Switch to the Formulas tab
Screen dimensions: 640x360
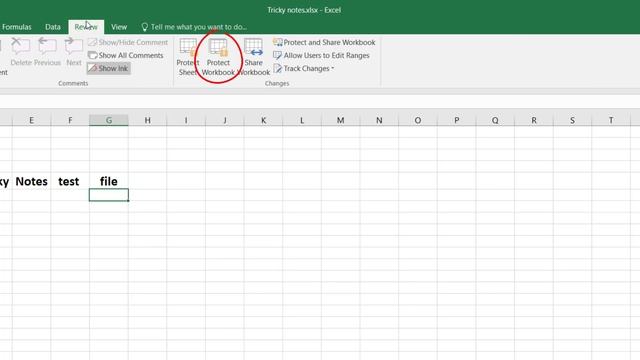point(16,27)
